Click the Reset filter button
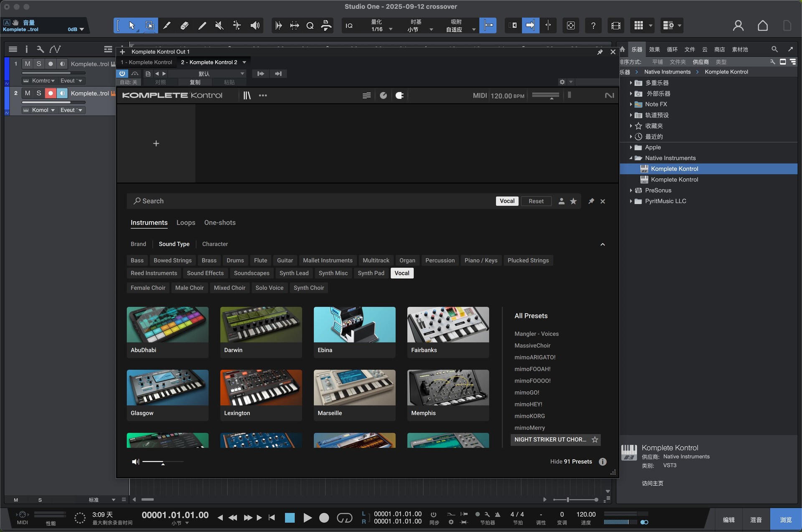This screenshot has height=532, width=802. (536, 201)
